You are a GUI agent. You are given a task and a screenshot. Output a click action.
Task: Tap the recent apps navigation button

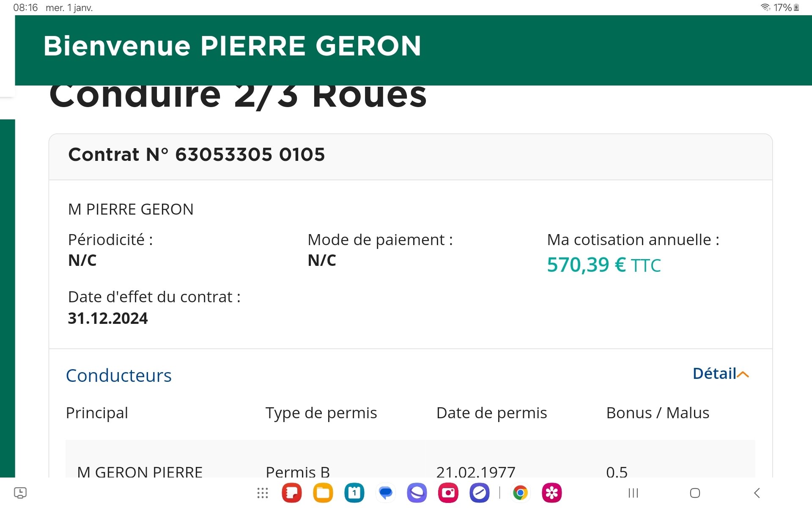(x=633, y=493)
